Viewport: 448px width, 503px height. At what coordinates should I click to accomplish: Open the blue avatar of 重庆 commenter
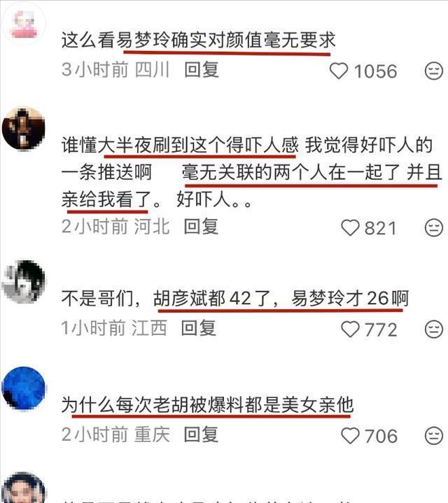[23, 388]
